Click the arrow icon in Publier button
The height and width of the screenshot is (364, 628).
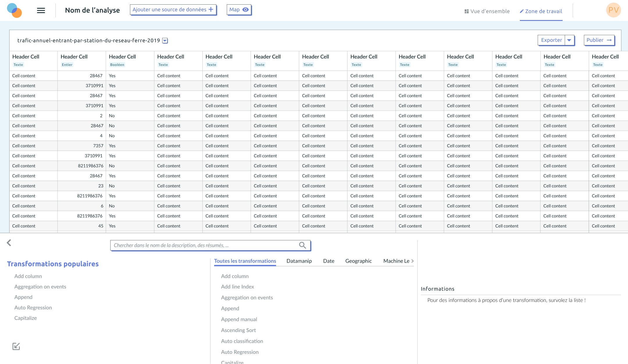pos(609,40)
